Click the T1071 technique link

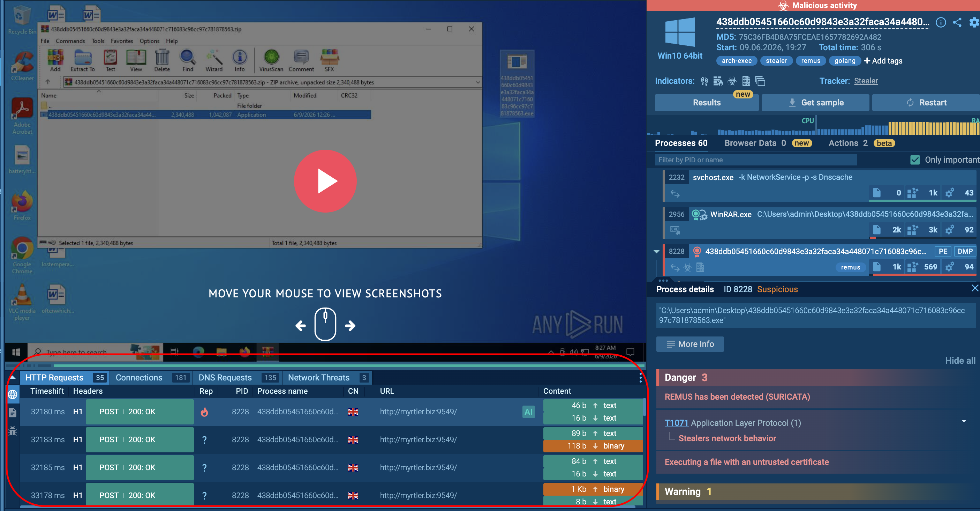(676, 423)
